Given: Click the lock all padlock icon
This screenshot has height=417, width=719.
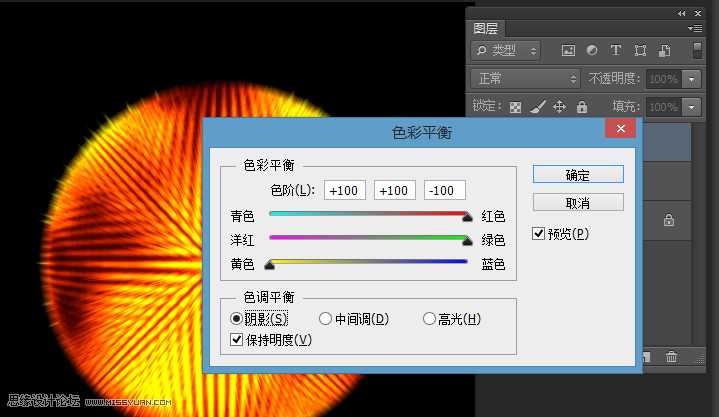Looking at the screenshot, I should coord(582,107).
